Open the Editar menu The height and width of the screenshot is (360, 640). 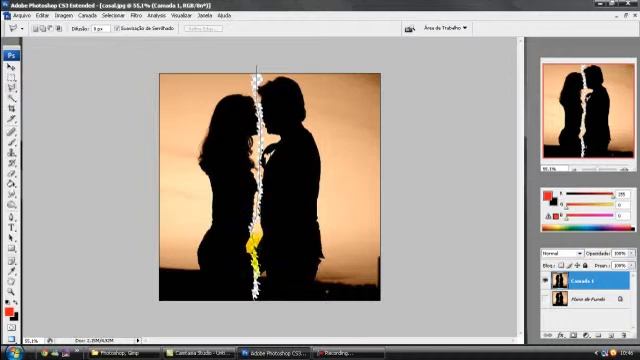click(42, 16)
